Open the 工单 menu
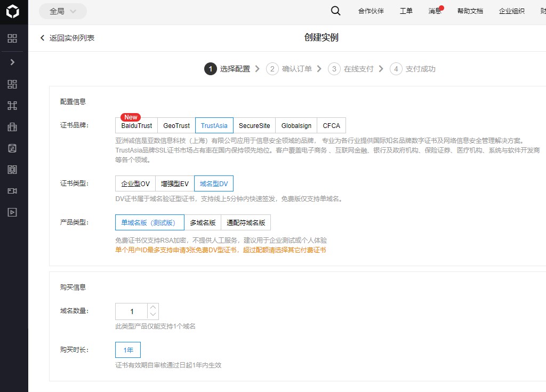Screen dimensions: 546x392 pyautogui.click(x=406, y=11)
